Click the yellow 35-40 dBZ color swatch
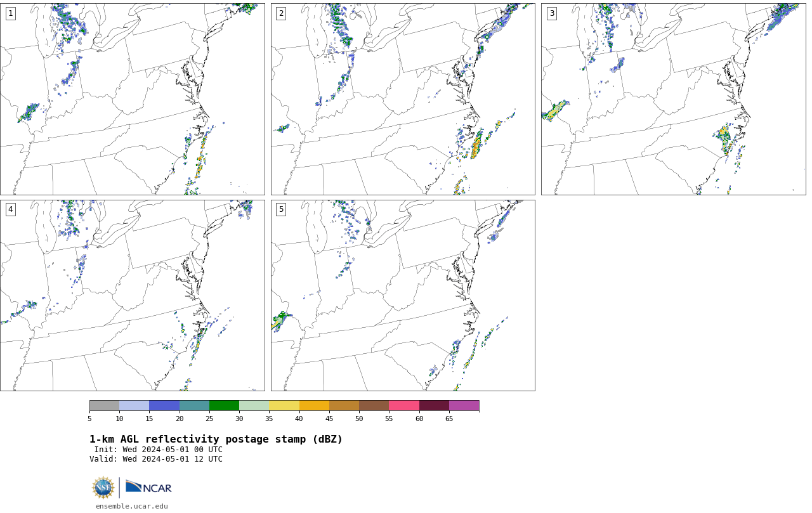Viewport: 812px width, 513px height. point(284,406)
